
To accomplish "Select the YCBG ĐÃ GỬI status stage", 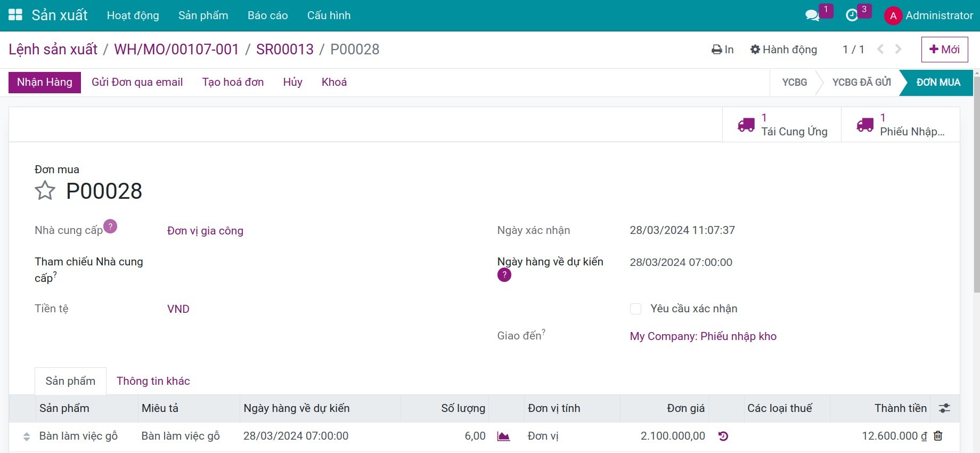I will point(861,83).
